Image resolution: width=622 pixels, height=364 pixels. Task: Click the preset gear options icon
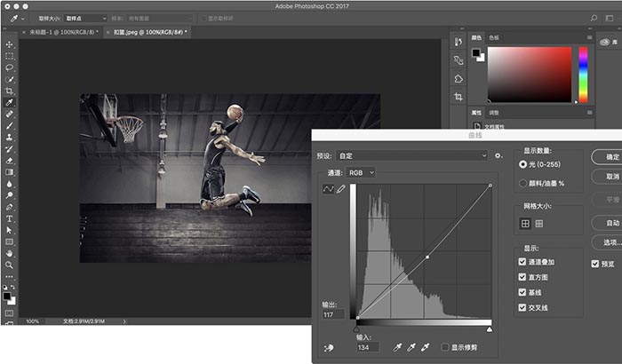[498, 155]
